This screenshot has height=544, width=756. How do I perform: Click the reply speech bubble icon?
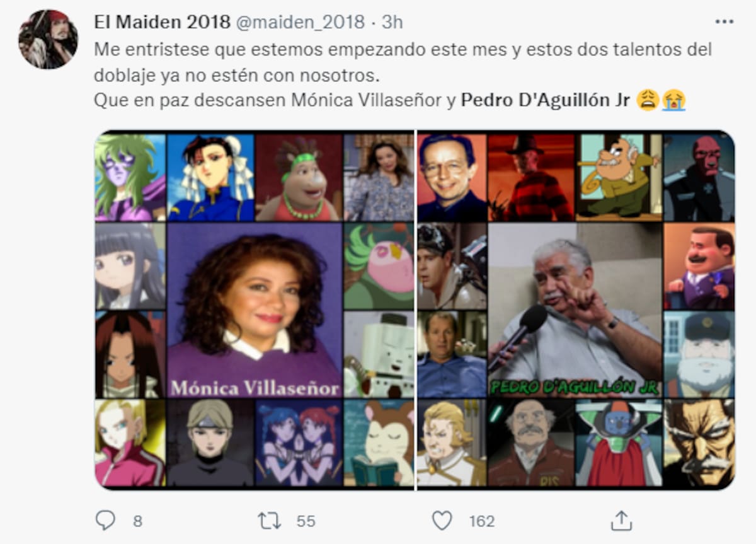105,521
